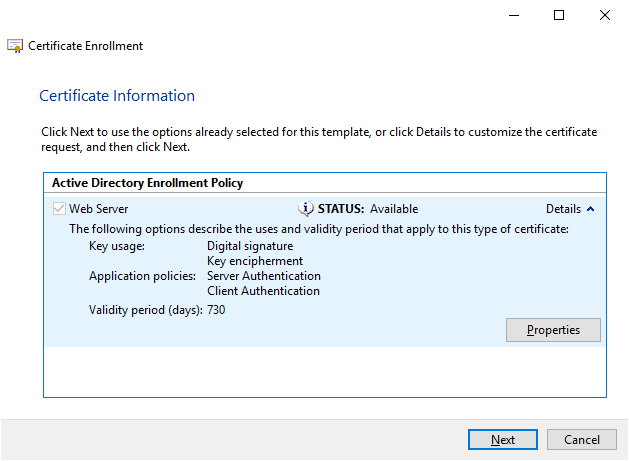Open certificate Properties
The height and width of the screenshot is (461, 629).
click(x=553, y=330)
